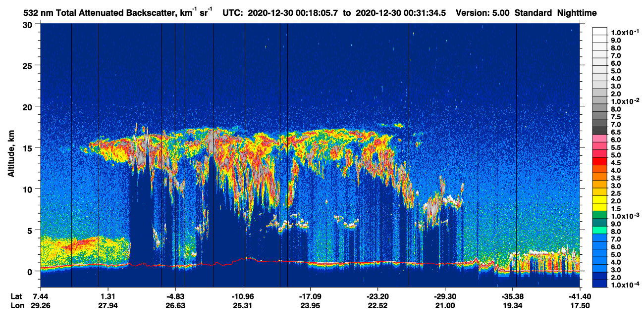Screen dimensions: 644x330
Task: Click the latitude value '-29.30'
Action: [445, 296]
